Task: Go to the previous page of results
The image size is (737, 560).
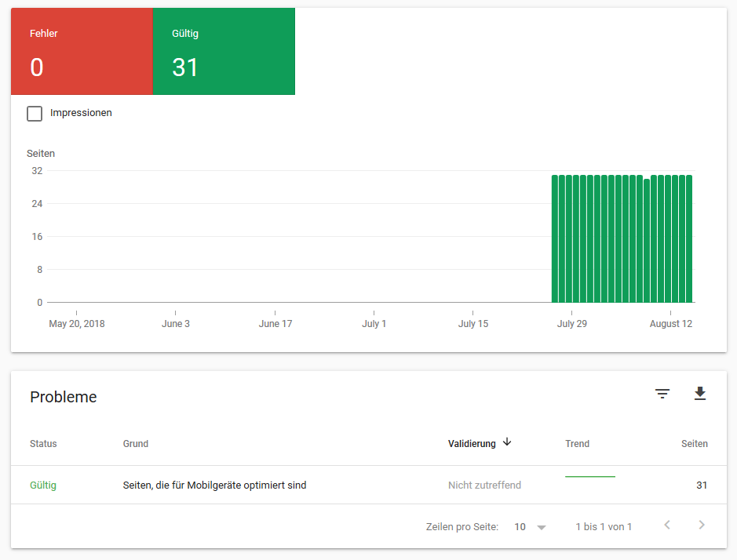Action: coord(667,525)
